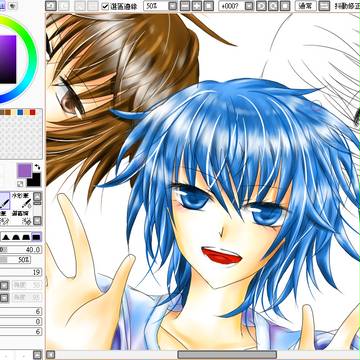Select the flat square brush edge shape

point(36,237)
